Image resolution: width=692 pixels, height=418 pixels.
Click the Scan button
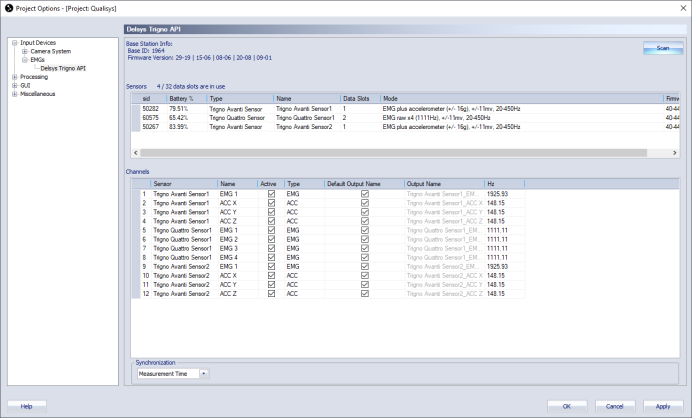(663, 48)
